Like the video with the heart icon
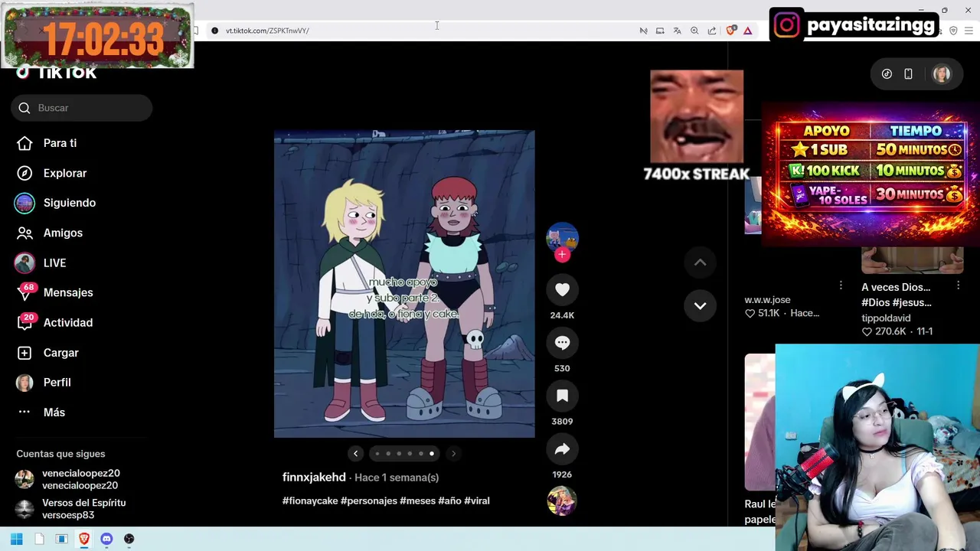Image resolution: width=980 pixels, height=551 pixels. pyautogui.click(x=562, y=289)
